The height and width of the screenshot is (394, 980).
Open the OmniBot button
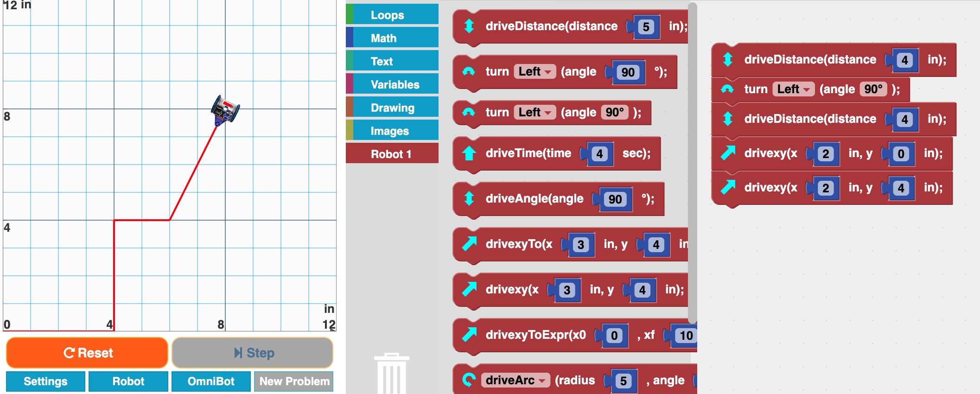coord(211,381)
